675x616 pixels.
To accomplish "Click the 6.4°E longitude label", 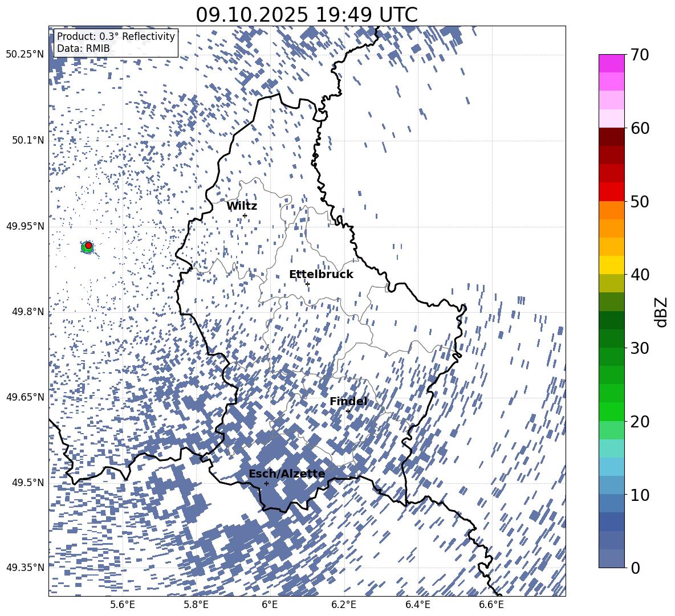I will (x=417, y=605).
